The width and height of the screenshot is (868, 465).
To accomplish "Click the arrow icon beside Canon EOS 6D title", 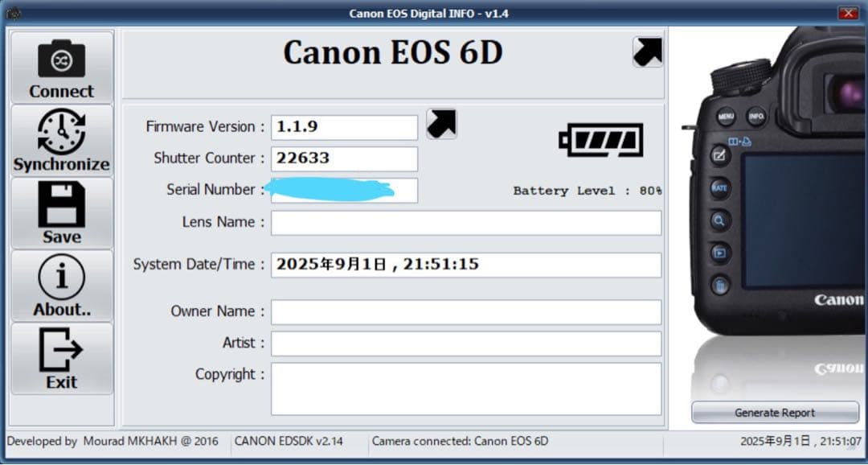I will coord(648,51).
